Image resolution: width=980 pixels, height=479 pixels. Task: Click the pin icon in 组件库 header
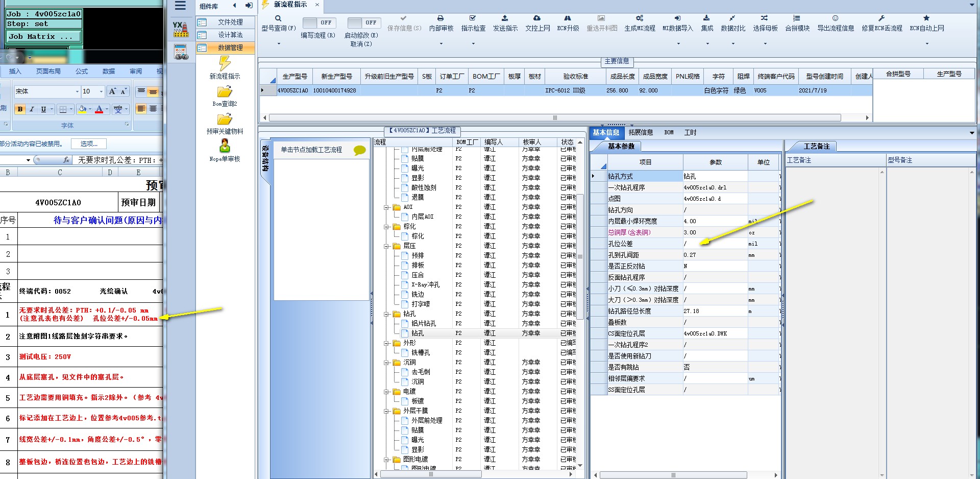[x=249, y=6]
